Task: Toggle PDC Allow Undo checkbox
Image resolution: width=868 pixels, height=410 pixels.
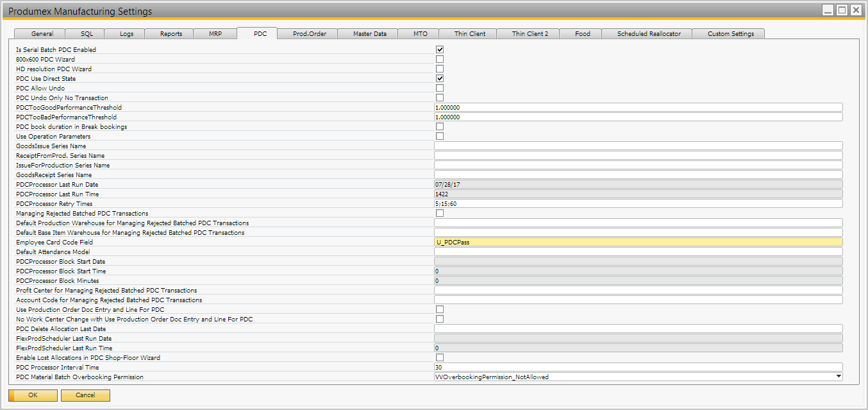Action: 440,88
